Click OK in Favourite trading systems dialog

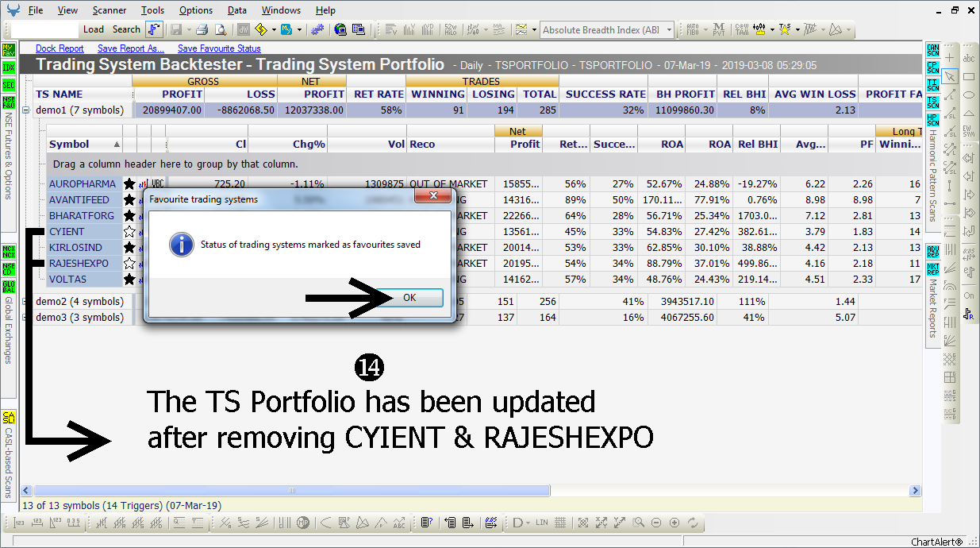click(x=409, y=297)
